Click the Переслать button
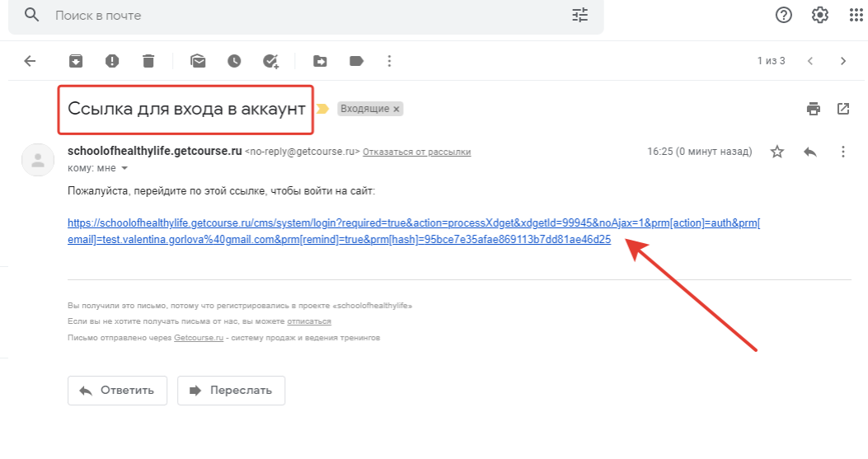This screenshot has width=868, height=459. (x=232, y=391)
